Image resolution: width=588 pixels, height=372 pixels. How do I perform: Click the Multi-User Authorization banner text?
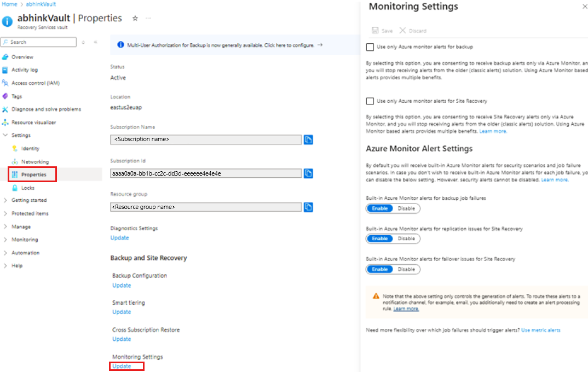[221, 45]
